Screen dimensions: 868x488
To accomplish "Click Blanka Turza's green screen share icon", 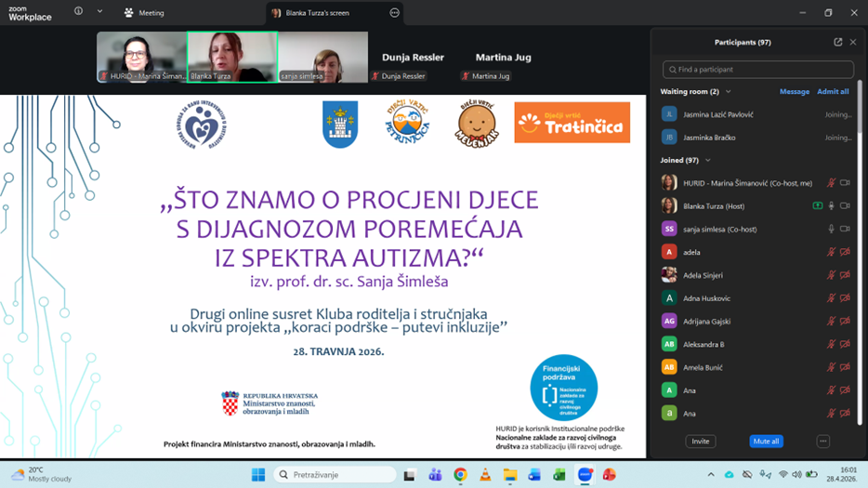I will click(x=817, y=206).
